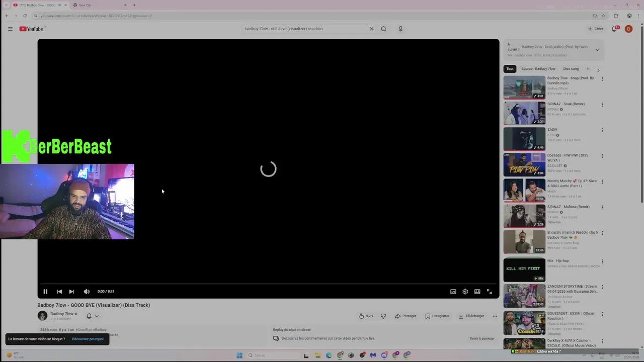644x362 pixels.
Task: Open the Créer button
Action: (595, 29)
